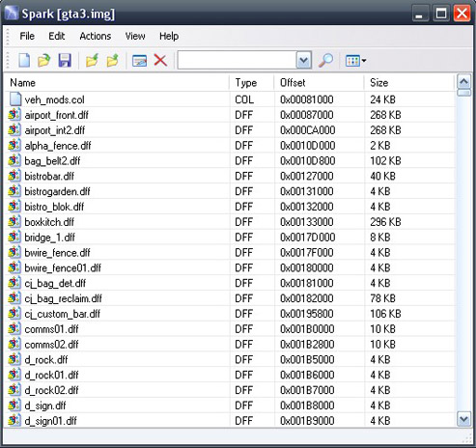Click the export files folder icon
This screenshot has height=448, width=476.
point(113,60)
